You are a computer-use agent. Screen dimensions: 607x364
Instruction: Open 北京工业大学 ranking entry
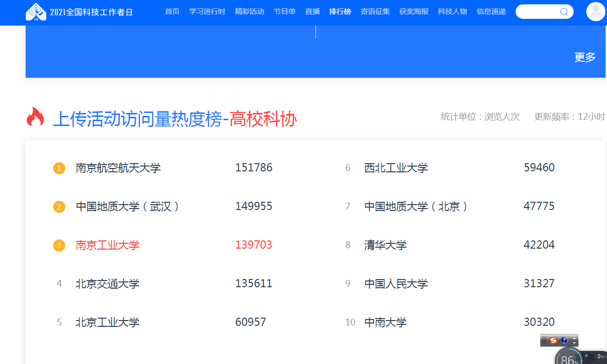pyautogui.click(x=107, y=322)
